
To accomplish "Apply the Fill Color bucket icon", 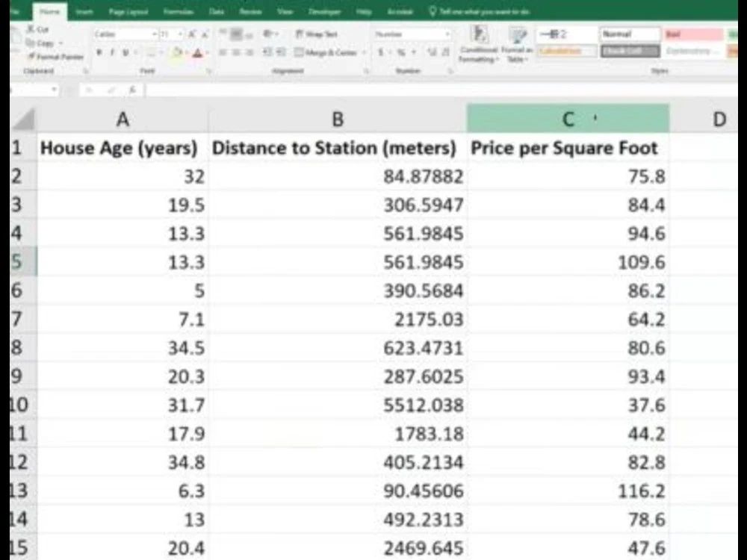I will pyautogui.click(x=177, y=53).
